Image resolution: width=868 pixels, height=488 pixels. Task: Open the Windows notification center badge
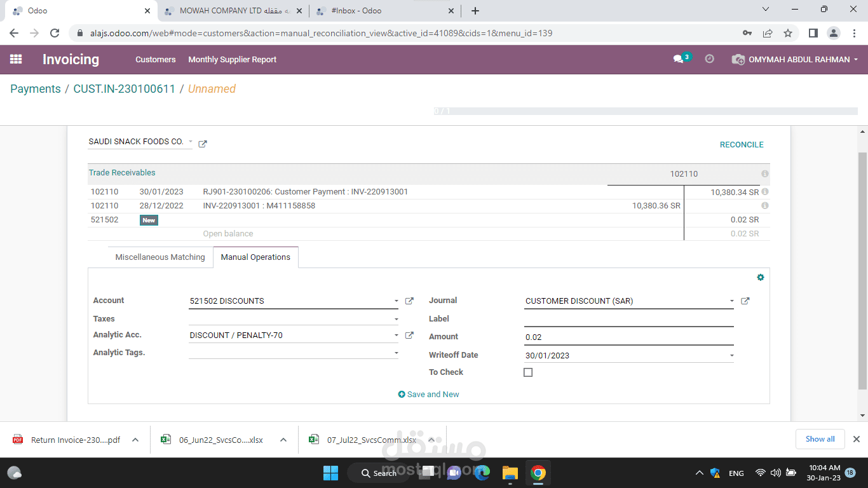(850, 473)
